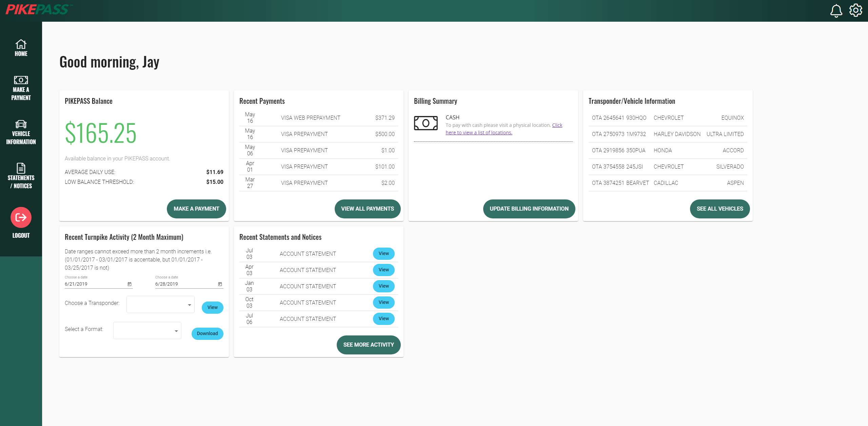Viewport: 868px width, 426px height.
Task: Open the settings gear icon
Action: point(856,11)
